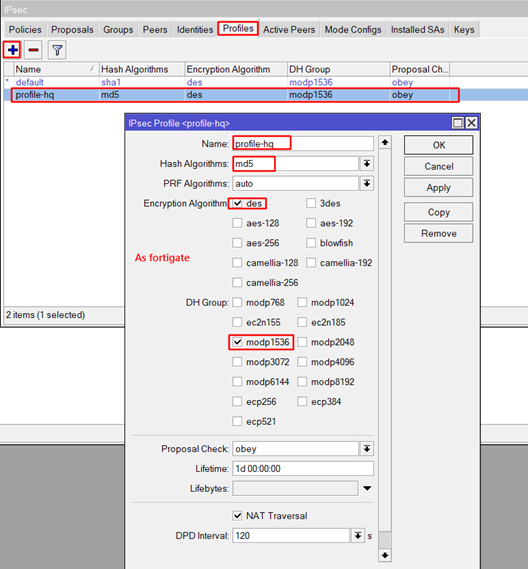Check ecp384 DH group

point(302,402)
